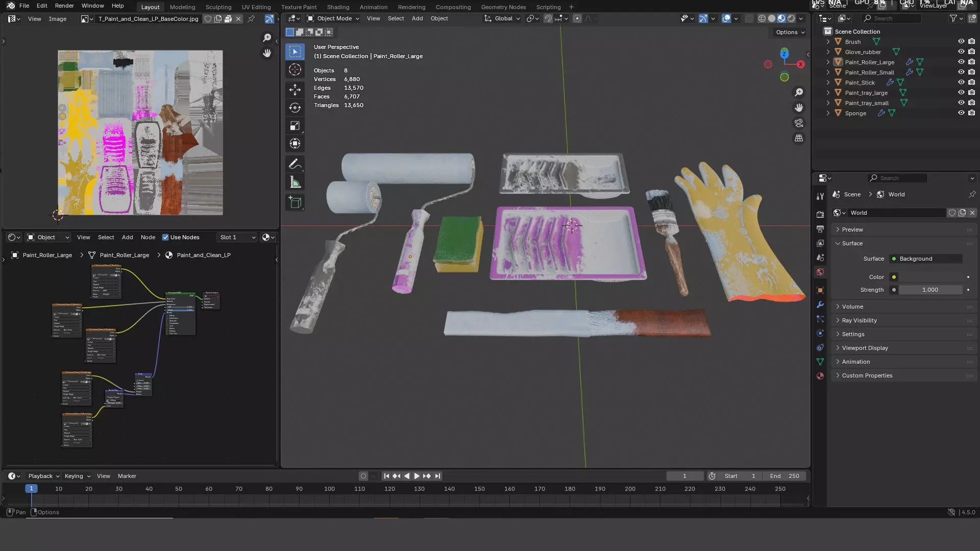Select the Scale tool
The height and width of the screenshot is (551, 980).
click(295, 126)
